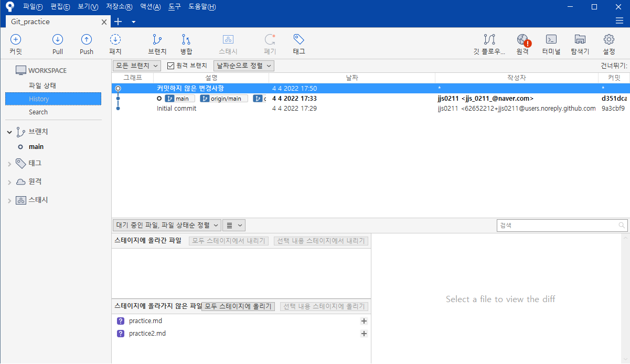
Task: Open the 액션(A) menu
Action: pos(151,7)
